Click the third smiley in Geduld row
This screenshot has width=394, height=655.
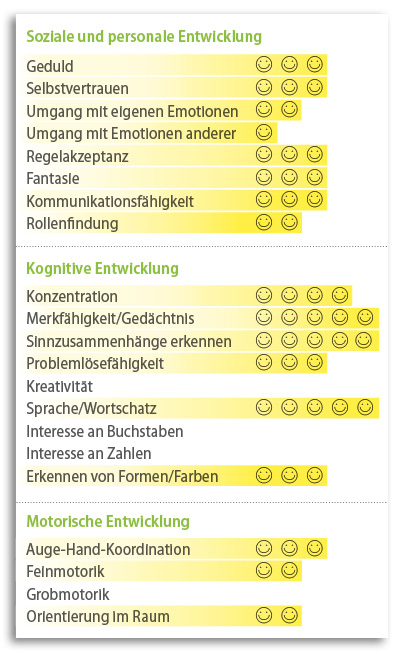[315, 65]
